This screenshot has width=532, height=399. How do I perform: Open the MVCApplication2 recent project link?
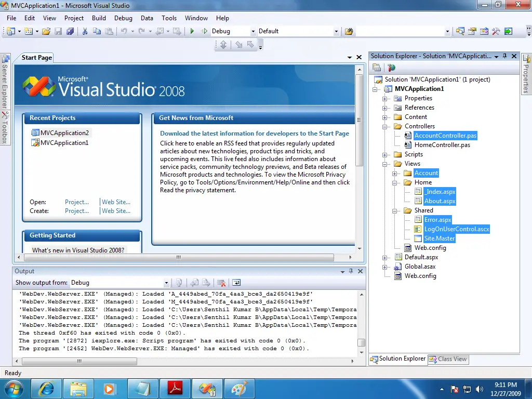64,133
